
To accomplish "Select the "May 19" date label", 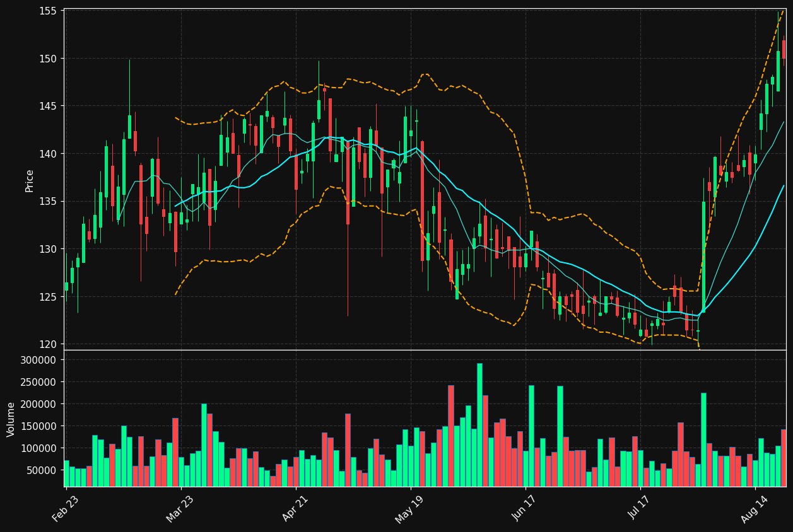I will click(x=409, y=509).
